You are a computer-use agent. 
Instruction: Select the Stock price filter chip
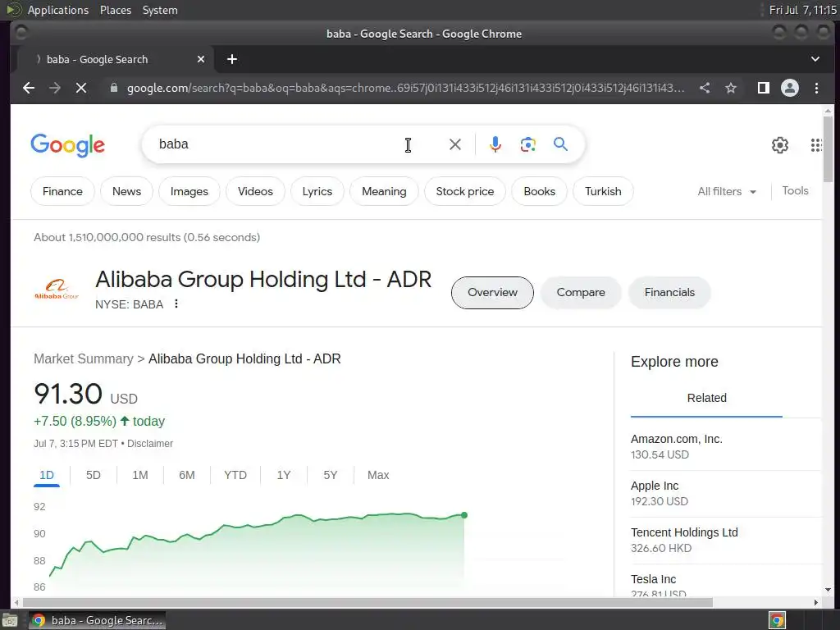[465, 191]
